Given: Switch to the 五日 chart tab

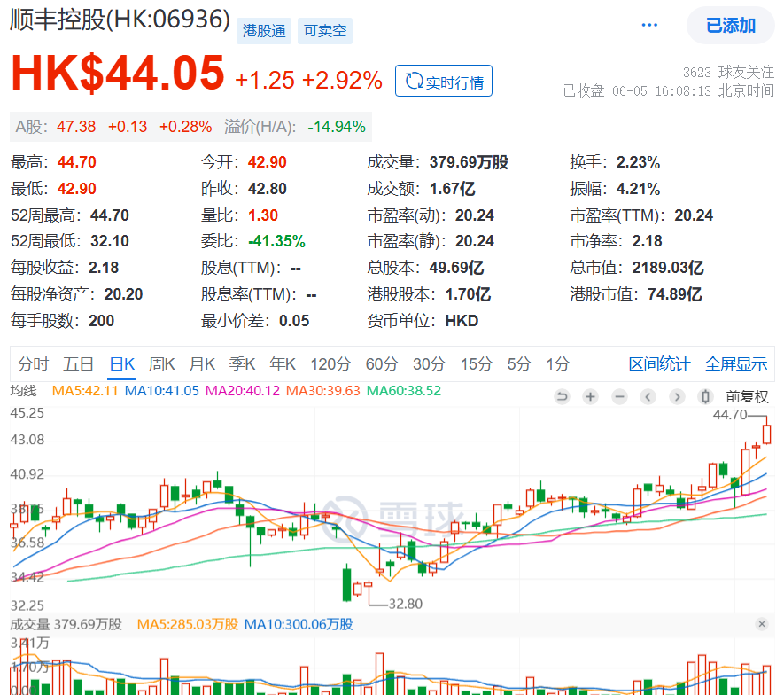Looking at the screenshot, I should point(79,364).
